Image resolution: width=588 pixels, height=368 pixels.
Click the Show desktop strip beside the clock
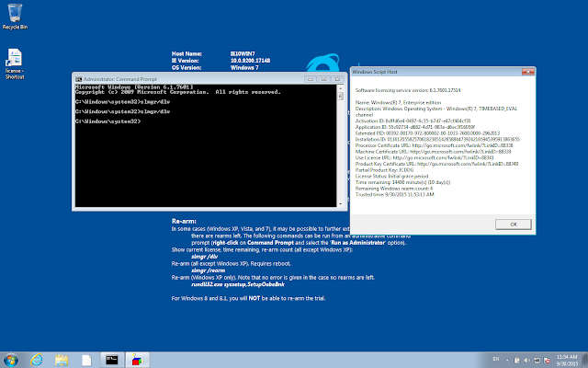click(585, 360)
